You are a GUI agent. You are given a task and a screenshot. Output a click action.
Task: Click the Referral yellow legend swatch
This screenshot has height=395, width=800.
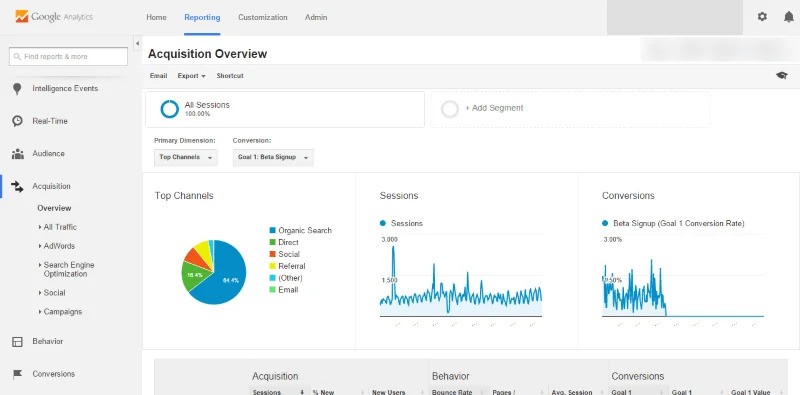(x=272, y=266)
